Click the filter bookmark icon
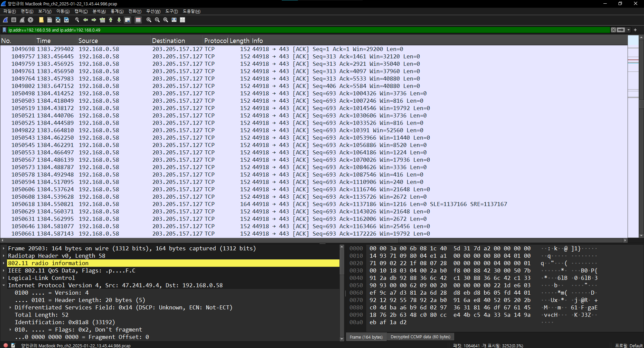The image size is (644, 348). [x=4, y=30]
